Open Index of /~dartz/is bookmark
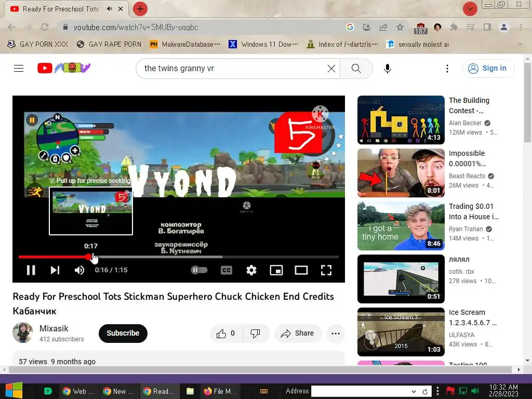 [x=342, y=44]
